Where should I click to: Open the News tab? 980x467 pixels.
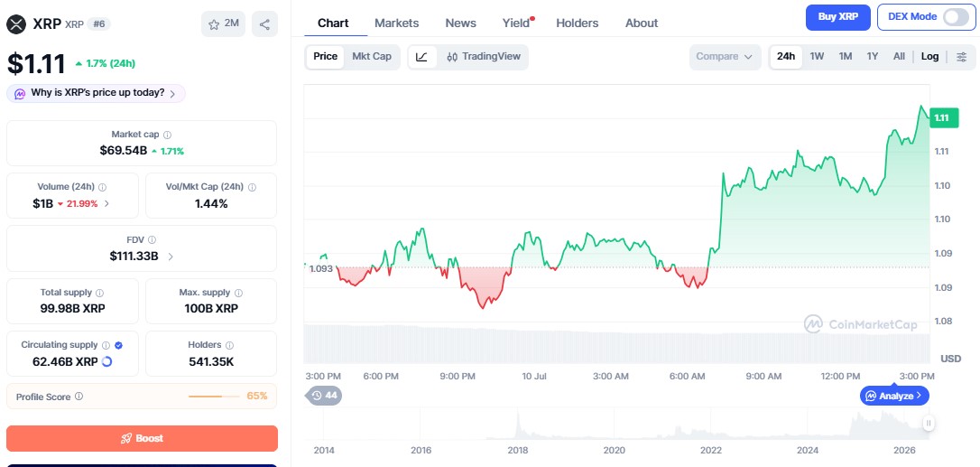pyautogui.click(x=460, y=23)
